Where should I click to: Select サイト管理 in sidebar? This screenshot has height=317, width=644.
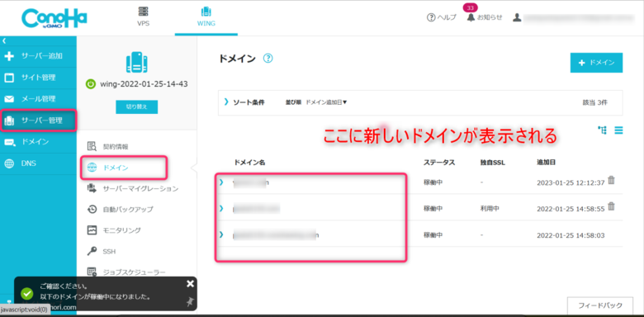pos(38,78)
